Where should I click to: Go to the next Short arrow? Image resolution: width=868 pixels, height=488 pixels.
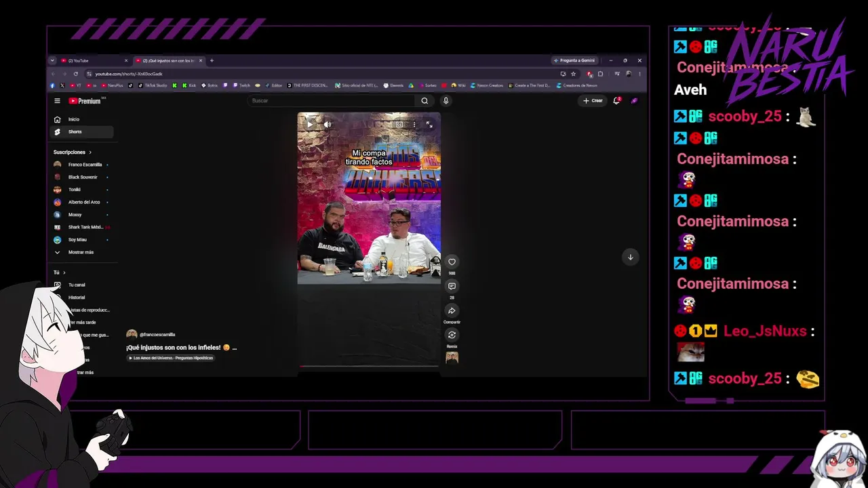[x=630, y=257]
